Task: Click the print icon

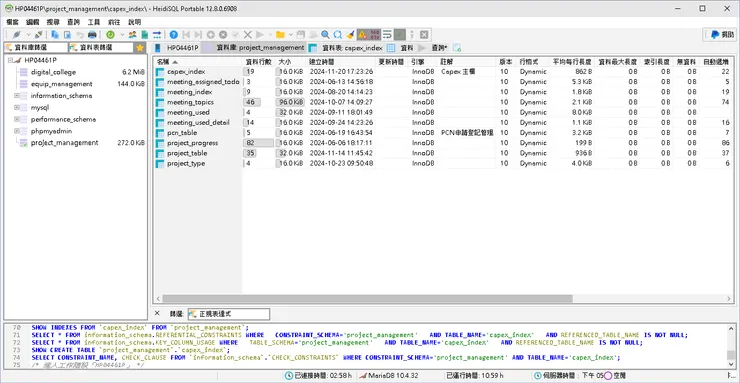Action: (x=92, y=34)
